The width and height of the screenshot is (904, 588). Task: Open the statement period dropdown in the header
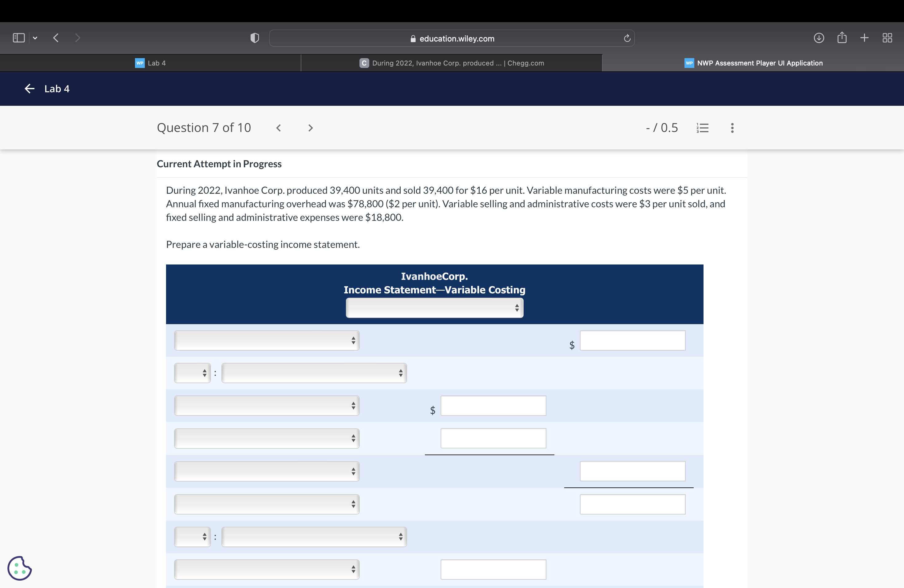pos(434,308)
